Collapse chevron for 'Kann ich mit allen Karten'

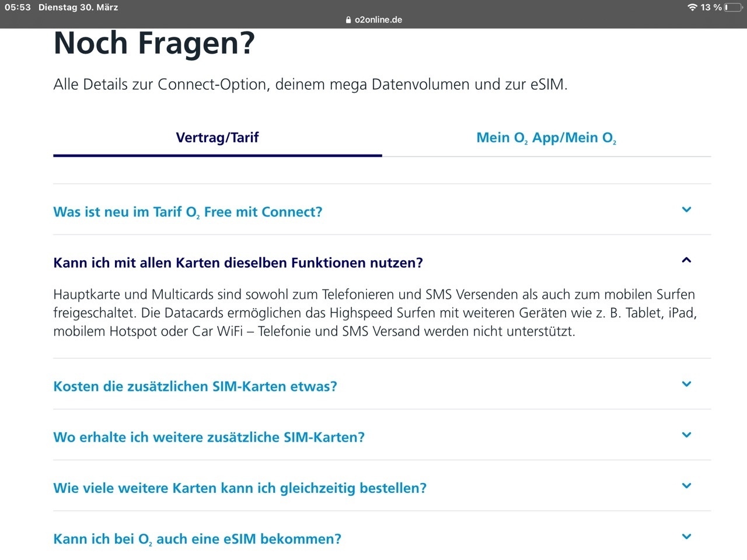pos(686,260)
